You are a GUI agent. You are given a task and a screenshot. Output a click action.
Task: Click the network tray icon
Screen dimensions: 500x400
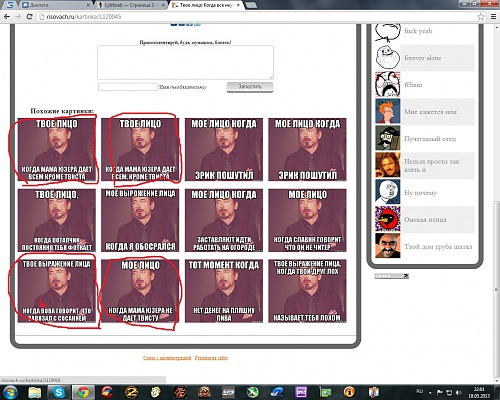tap(449, 392)
